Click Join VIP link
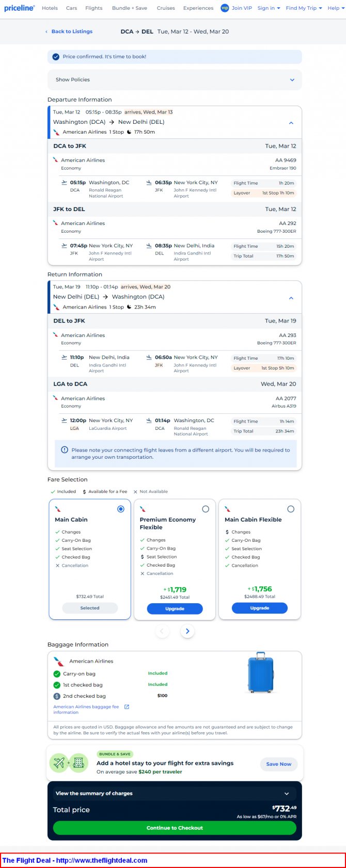This screenshot has height=868, width=346. click(242, 8)
